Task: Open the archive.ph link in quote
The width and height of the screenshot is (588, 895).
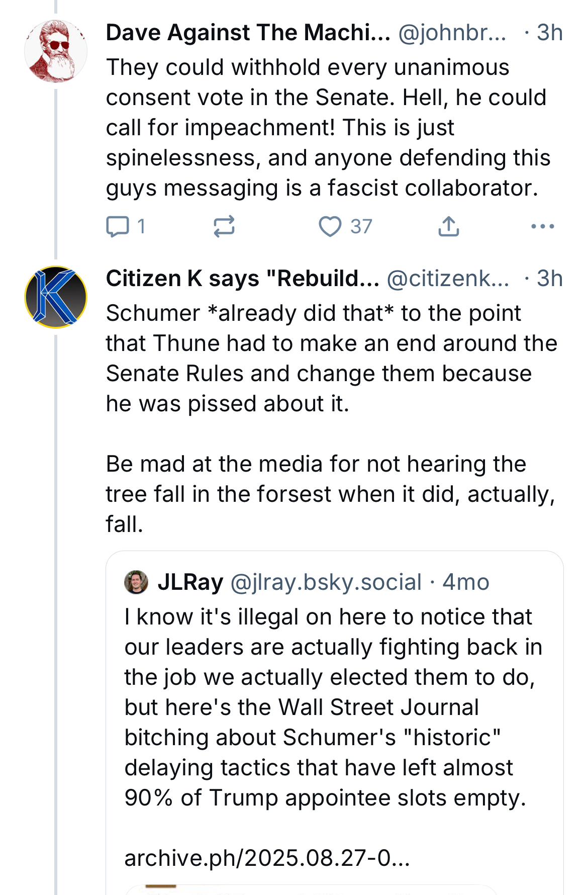Action: point(267,858)
